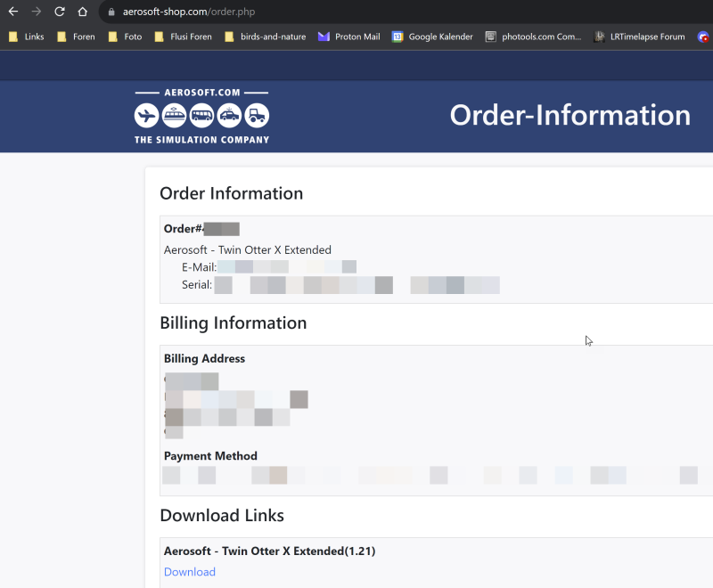Open the Proton Mail bookmark

[x=349, y=37]
